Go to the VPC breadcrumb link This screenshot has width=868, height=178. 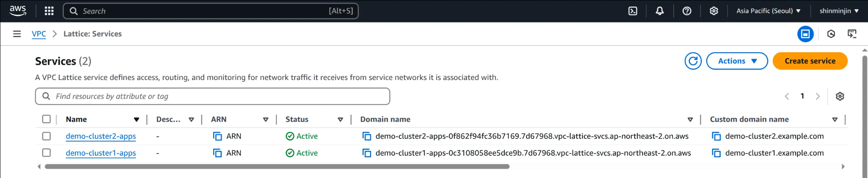click(39, 34)
